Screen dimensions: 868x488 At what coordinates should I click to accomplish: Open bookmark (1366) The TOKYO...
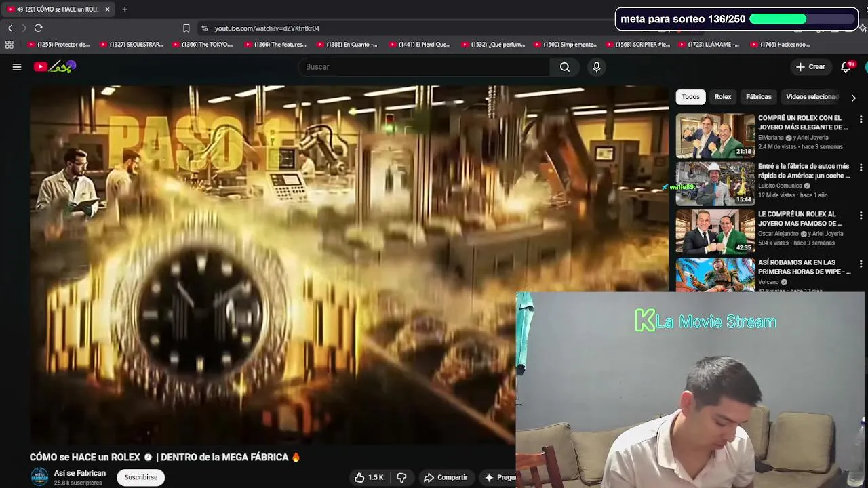tap(203, 45)
